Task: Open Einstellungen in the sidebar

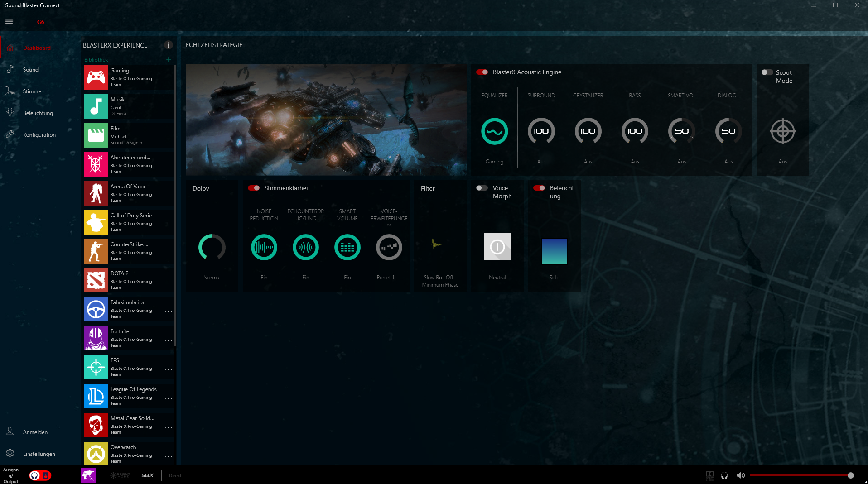Action: 40,454
